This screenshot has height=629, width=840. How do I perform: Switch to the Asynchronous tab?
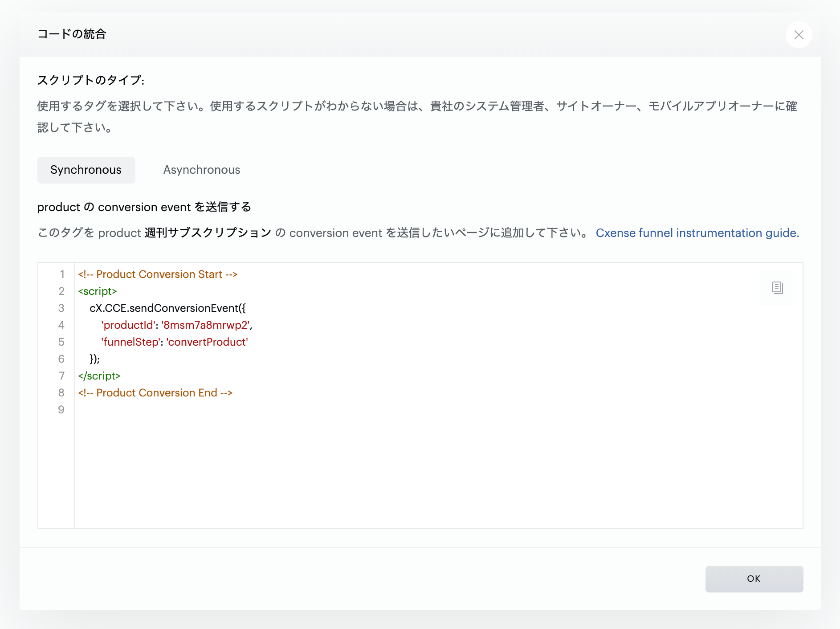click(x=202, y=170)
